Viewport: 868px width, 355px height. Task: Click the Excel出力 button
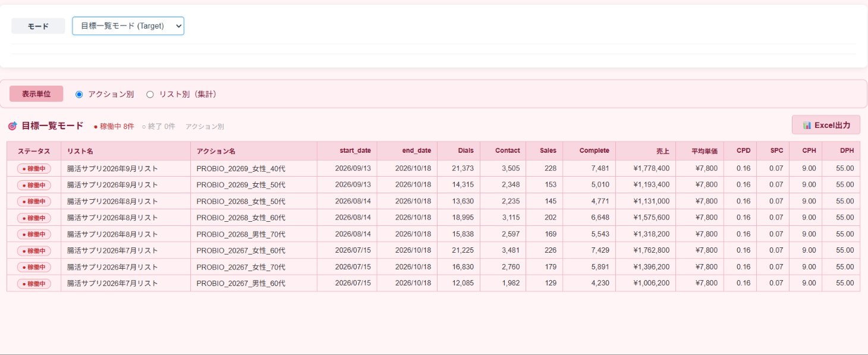point(826,125)
